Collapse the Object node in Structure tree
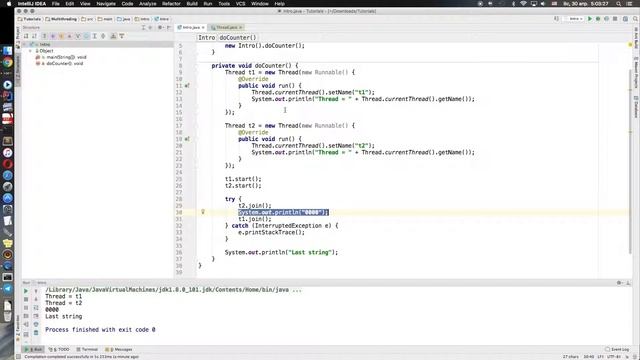 click(30, 51)
